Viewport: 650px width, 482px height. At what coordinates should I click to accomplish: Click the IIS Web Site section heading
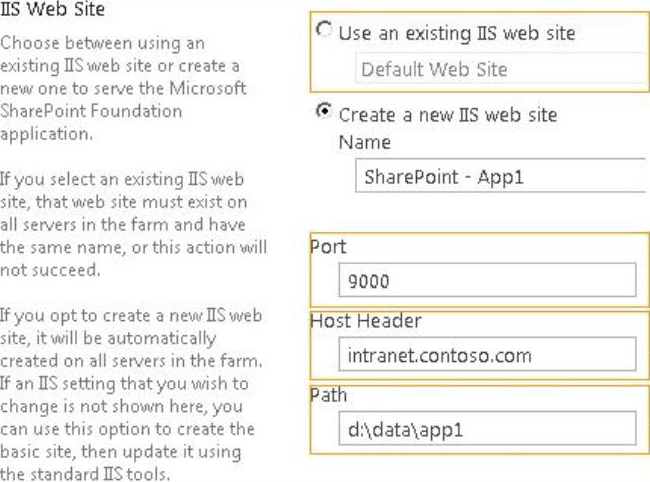click(x=53, y=9)
